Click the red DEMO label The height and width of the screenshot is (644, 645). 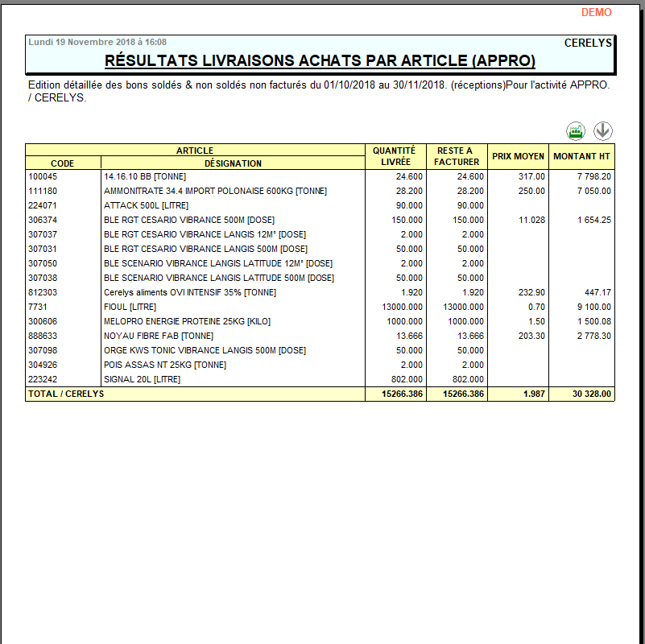[596, 12]
